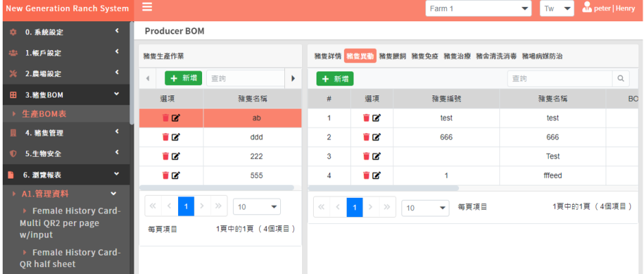This screenshot has height=274, width=644.
Task: Click the search magnifier icon in right panel
Action: [x=621, y=79]
